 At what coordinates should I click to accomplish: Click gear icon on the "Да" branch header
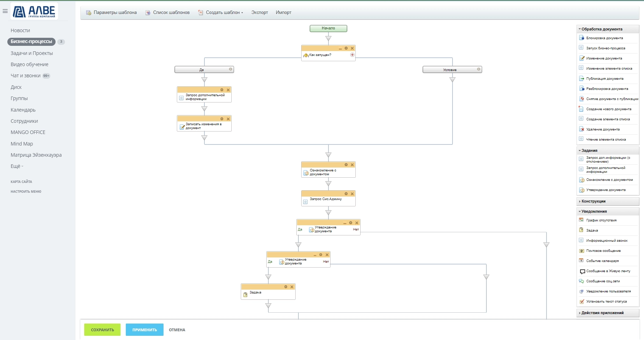tap(230, 70)
